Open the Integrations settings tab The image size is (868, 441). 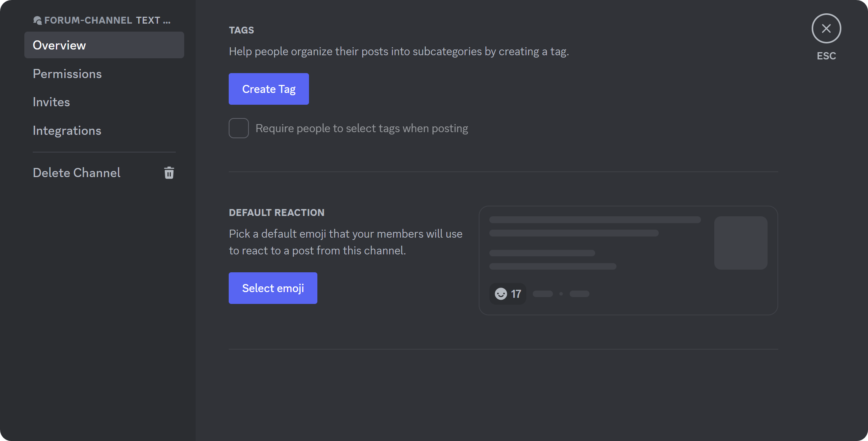[67, 131]
